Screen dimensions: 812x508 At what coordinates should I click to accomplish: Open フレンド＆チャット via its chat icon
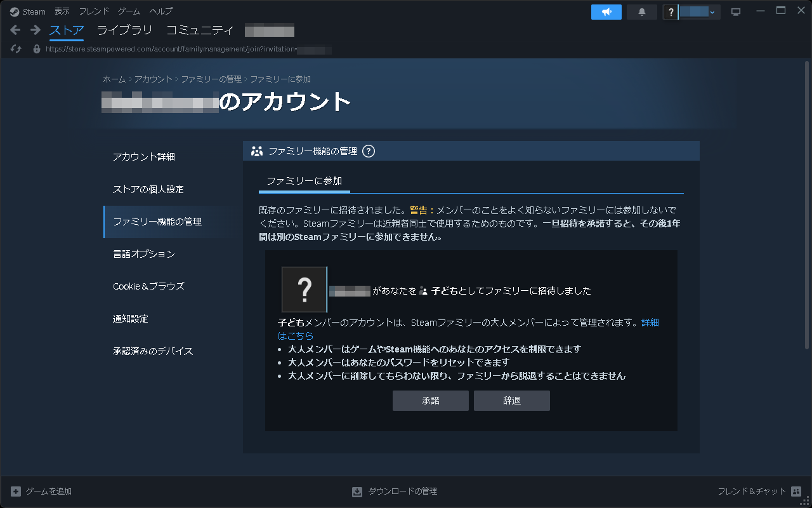(x=795, y=491)
